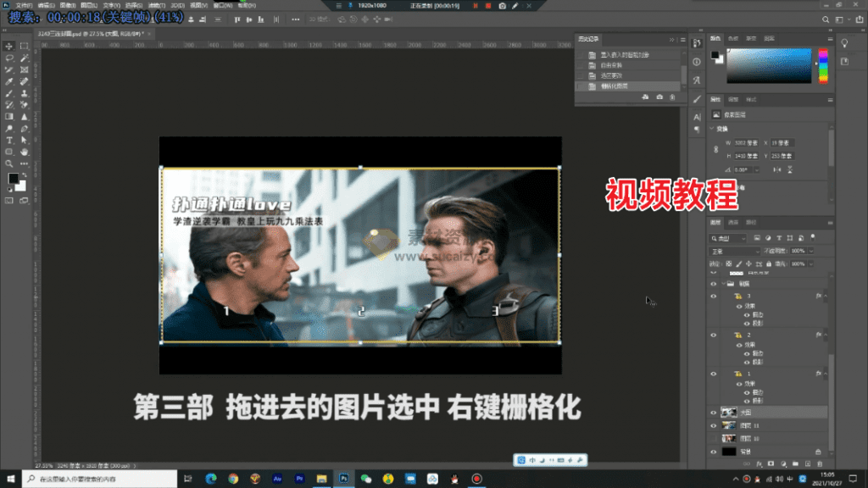Select the Magic Wand tool

tap(24, 58)
